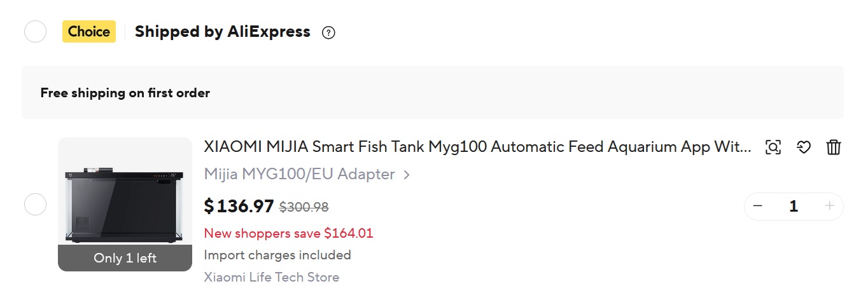Screen dimensions: 868x300
Task: Click the quantity value field
Action: (x=794, y=206)
